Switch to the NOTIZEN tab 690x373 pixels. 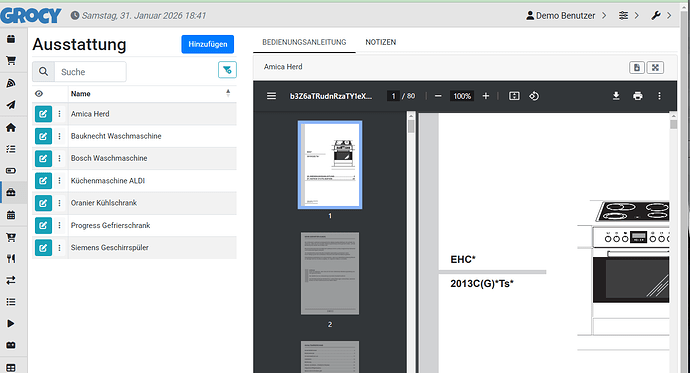(x=381, y=42)
